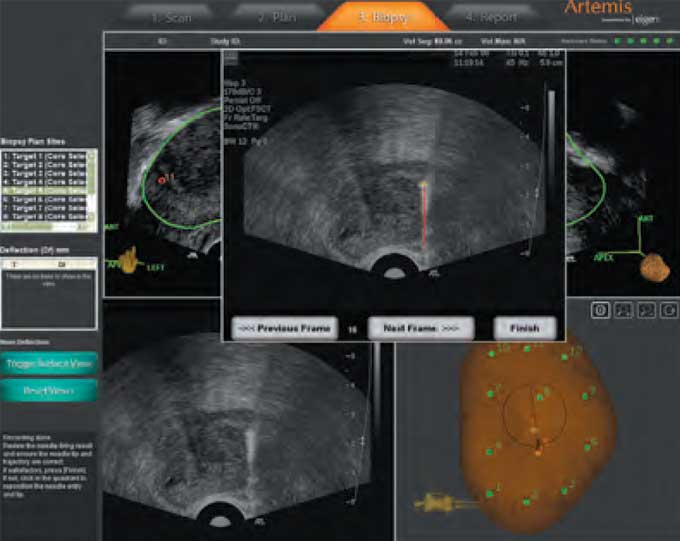Click the small icon at popup top-left corner
Image resolution: width=680 pixels, height=541 pixels.
pyautogui.click(x=231, y=58)
